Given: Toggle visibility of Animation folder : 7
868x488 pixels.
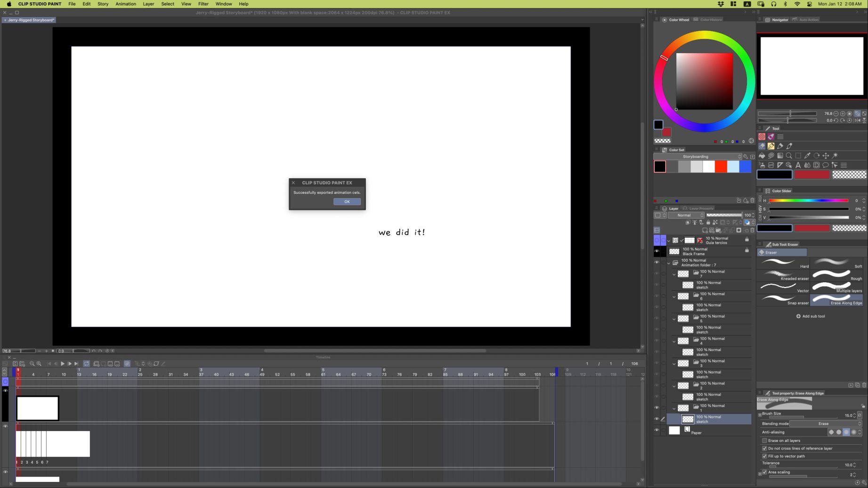Looking at the screenshot, I should [657, 263].
